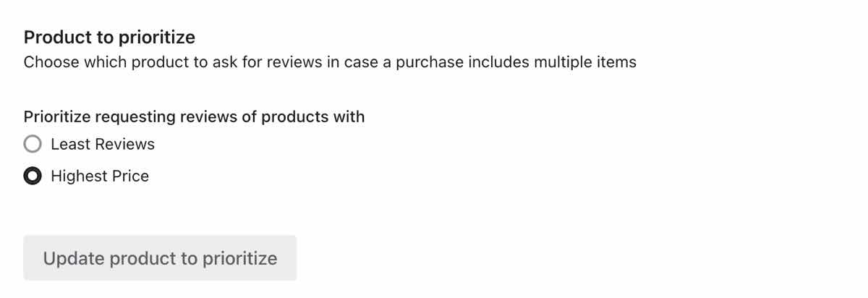Save the product prioritization setting

point(160,258)
